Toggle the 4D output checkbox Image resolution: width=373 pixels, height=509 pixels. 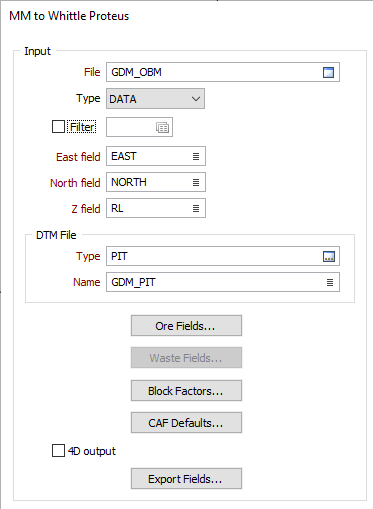tap(58, 451)
